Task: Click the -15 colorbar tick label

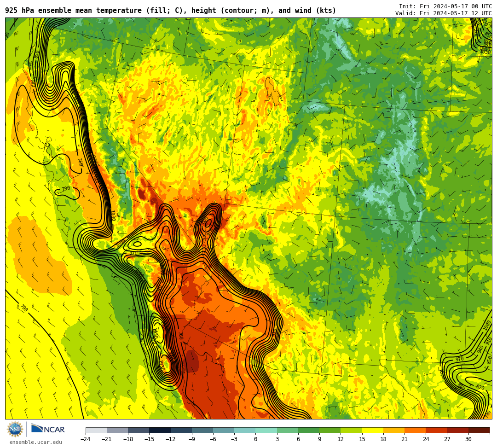Action: (x=149, y=439)
